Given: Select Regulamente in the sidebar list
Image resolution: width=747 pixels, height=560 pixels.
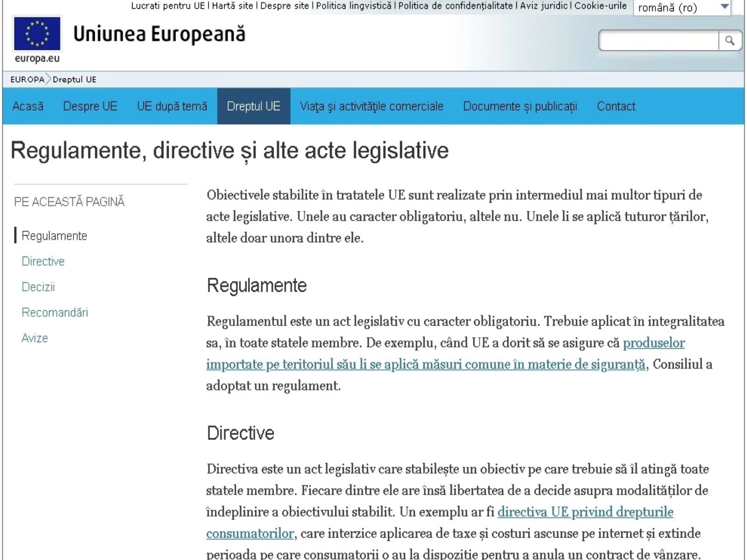Looking at the screenshot, I should [x=54, y=236].
